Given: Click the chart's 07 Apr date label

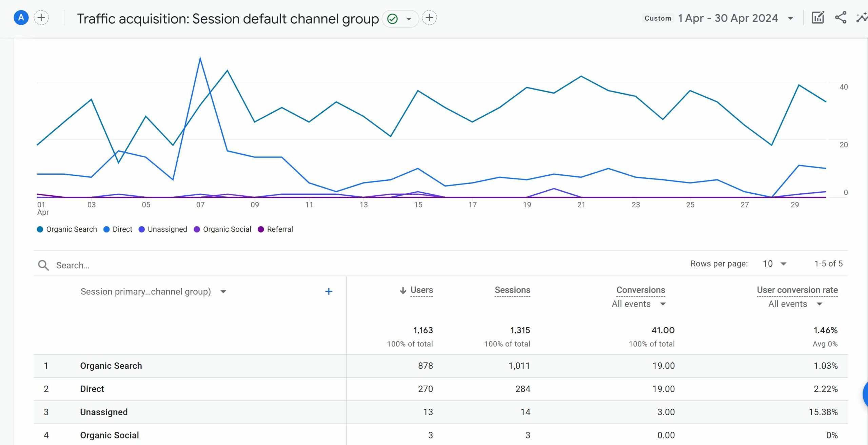Looking at the screenshot, I should (x=200, y=205).
